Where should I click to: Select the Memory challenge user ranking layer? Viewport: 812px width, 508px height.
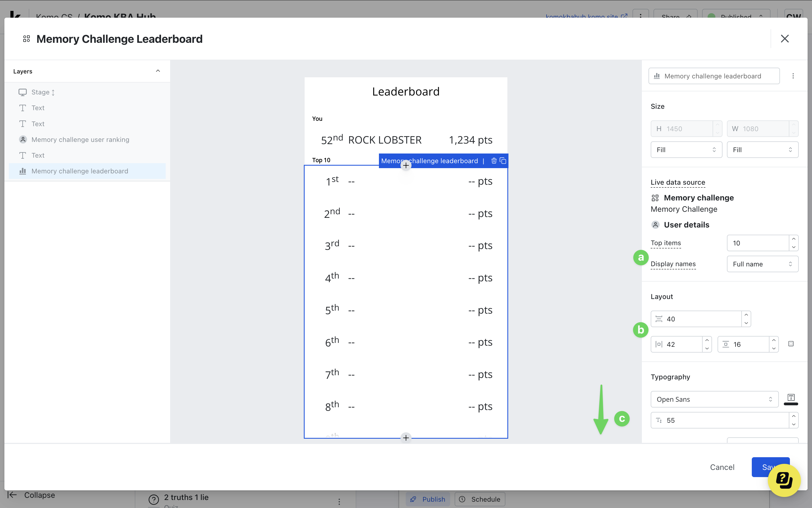point(80,139)
